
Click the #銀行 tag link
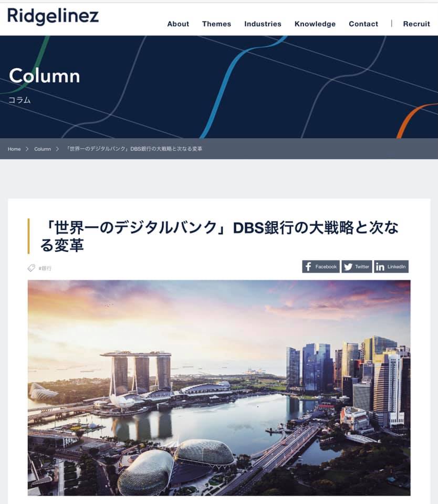pos(45,268)
